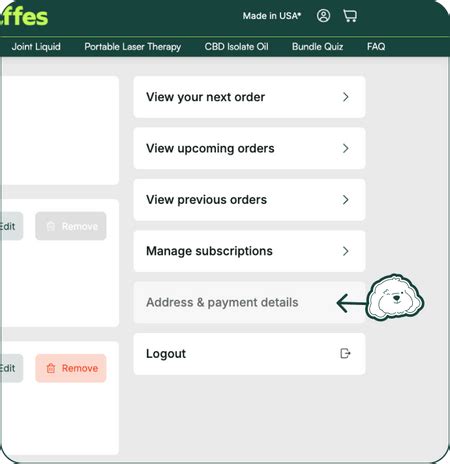This screenshot has width=450, height=464.
Task: Select View upcoming orders
Action: click(249, 148)
